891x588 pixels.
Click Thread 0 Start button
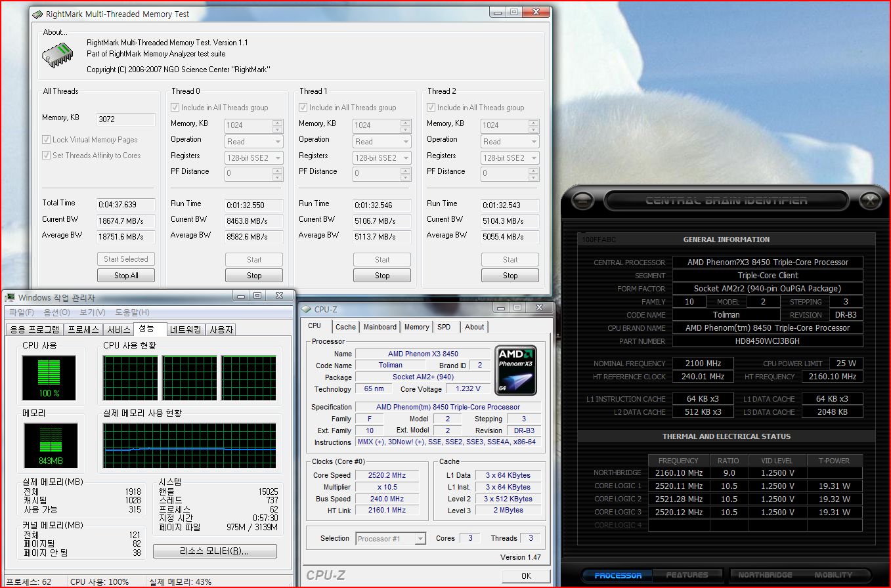(x=254, y=260)
